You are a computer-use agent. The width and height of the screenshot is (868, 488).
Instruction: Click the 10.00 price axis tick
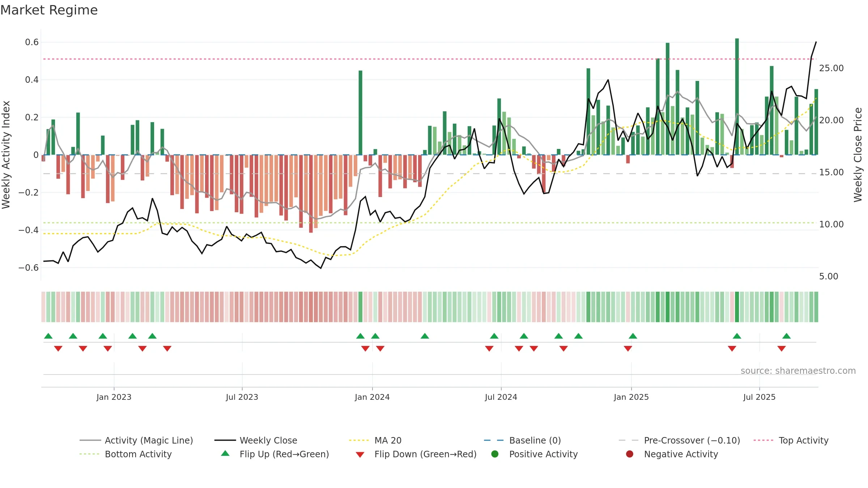831,224
